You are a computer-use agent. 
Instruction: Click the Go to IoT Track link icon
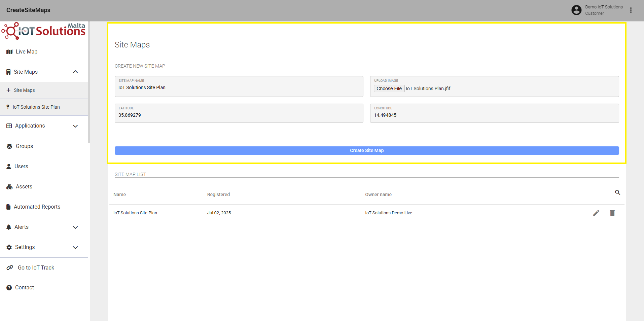click(x=10, y=267)
